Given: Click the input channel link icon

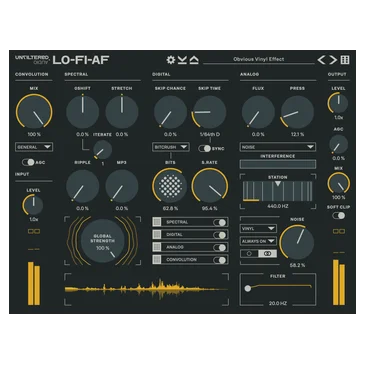Looking at the screenshot, I should tap(34, 231).
